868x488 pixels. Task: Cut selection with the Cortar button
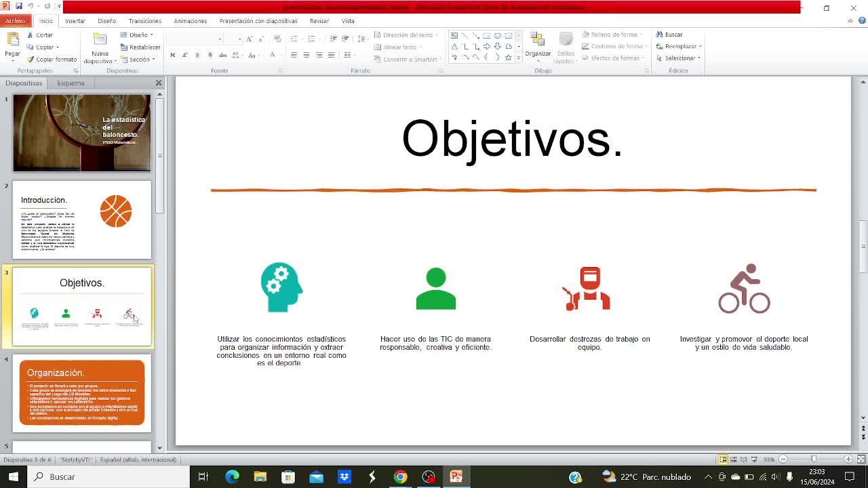coord(40,35)
